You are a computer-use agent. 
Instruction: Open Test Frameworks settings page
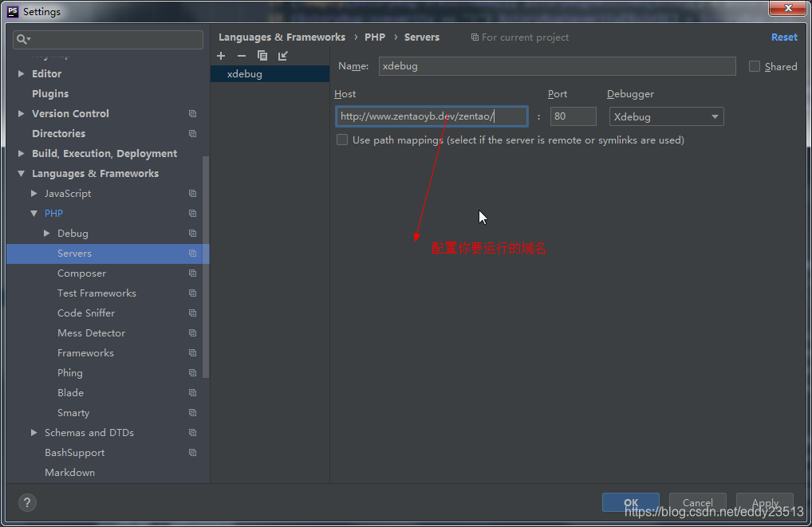97,293
